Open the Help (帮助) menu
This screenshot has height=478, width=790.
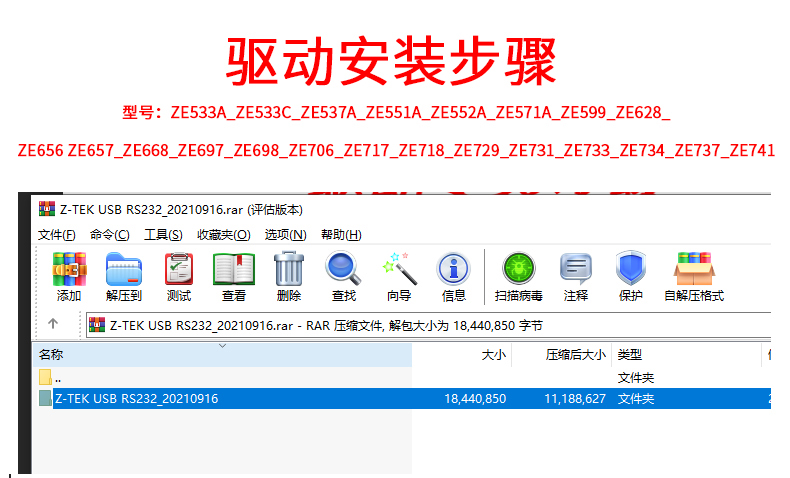[x=341, y=235]
